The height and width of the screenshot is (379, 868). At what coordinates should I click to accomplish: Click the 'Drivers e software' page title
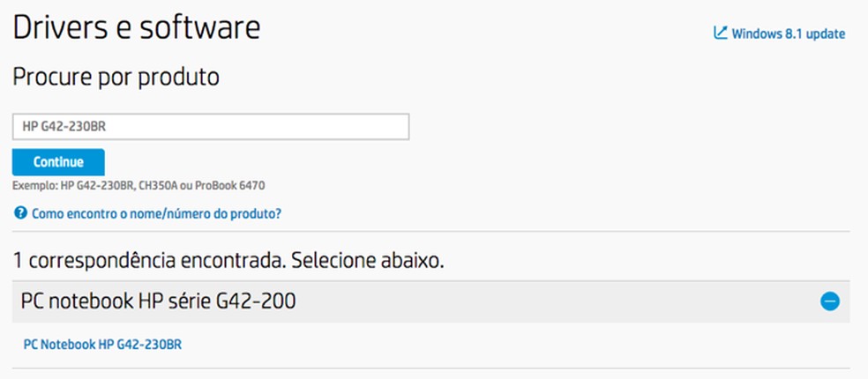[x=137, y=28]
